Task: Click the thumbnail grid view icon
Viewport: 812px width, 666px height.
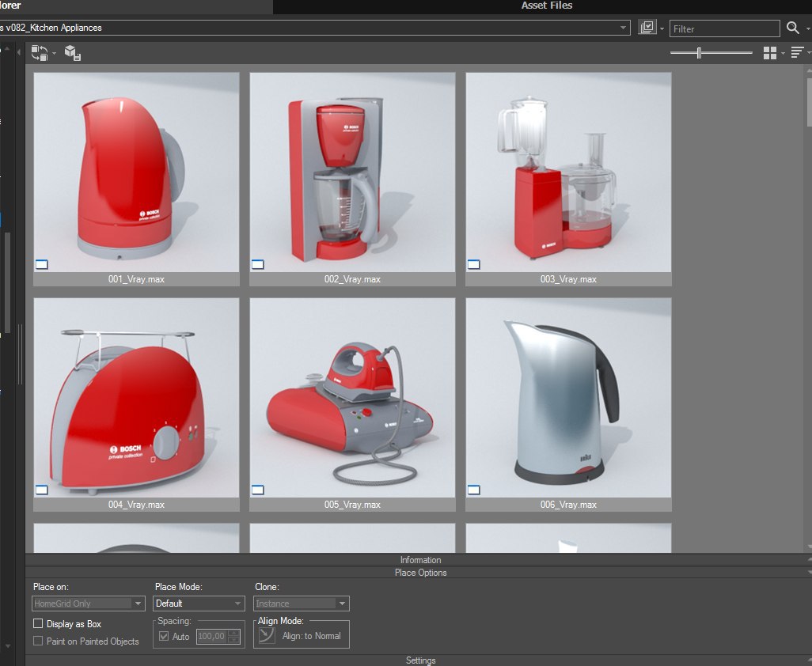Action: tap(770, 53)
